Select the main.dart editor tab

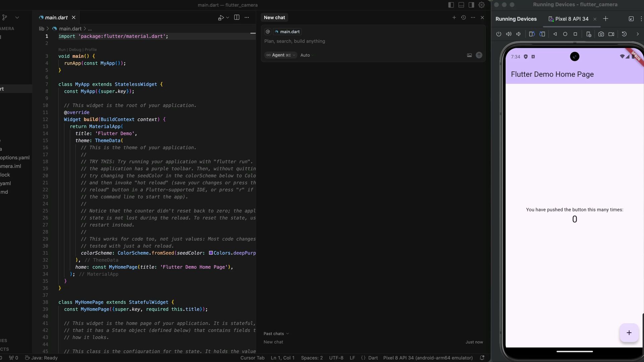click(56, 17)
